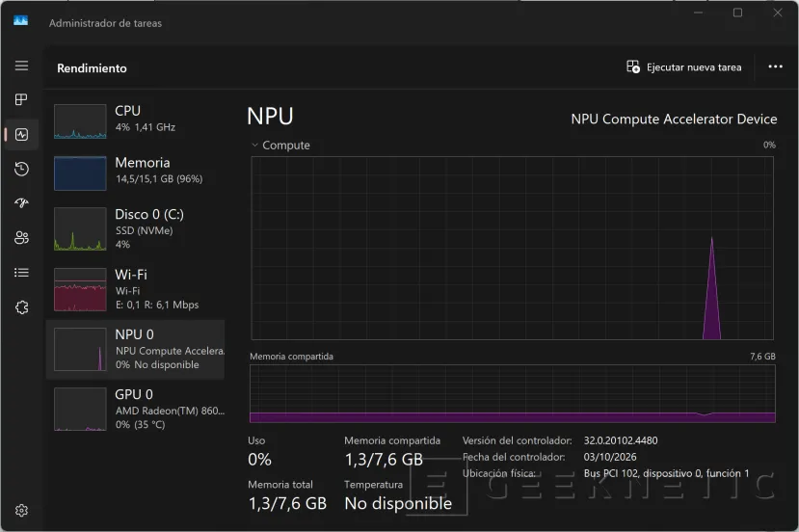This screenshot has height=532, width=799.
Task: Click the Wi-Fi throughput thumbnail graph
Action: [x=80, y=289]
